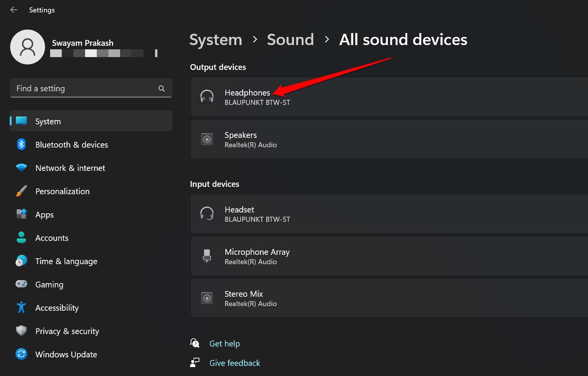Click the Speakers Realtek device icon

[x=207, y=139]
